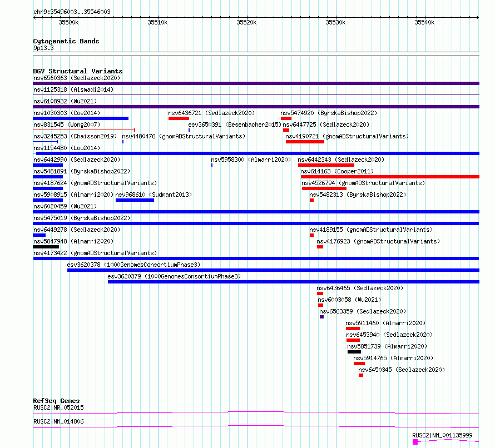Click the nsv6442990 (Sedlazeck2020) label

(77, 160)
